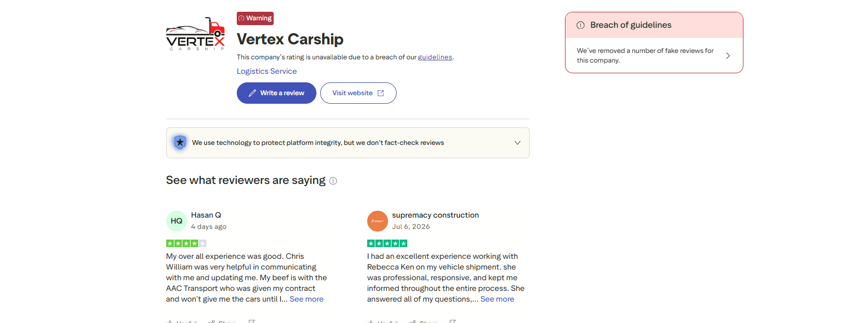Expand supremacy construction's review with See more
The height and width of the screenshot is (323, 868).
[497, 299]
